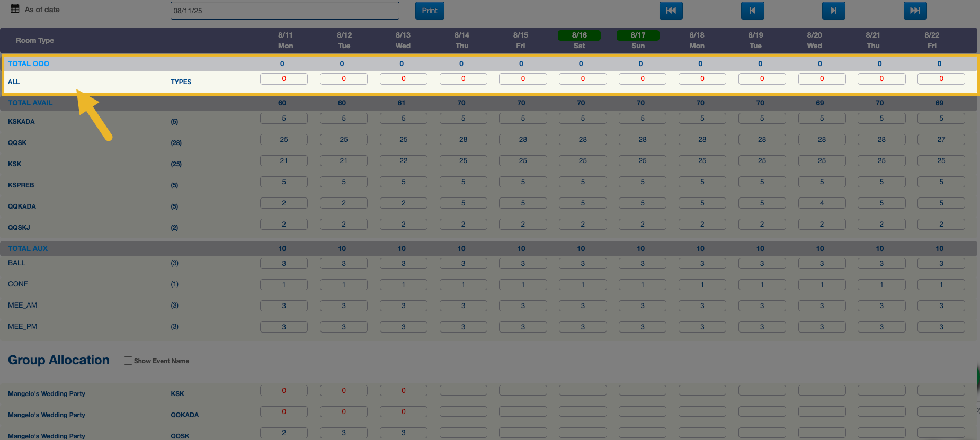Open the TOTAL OOO section link
The image size is (980, 440).
click(29, 64)
